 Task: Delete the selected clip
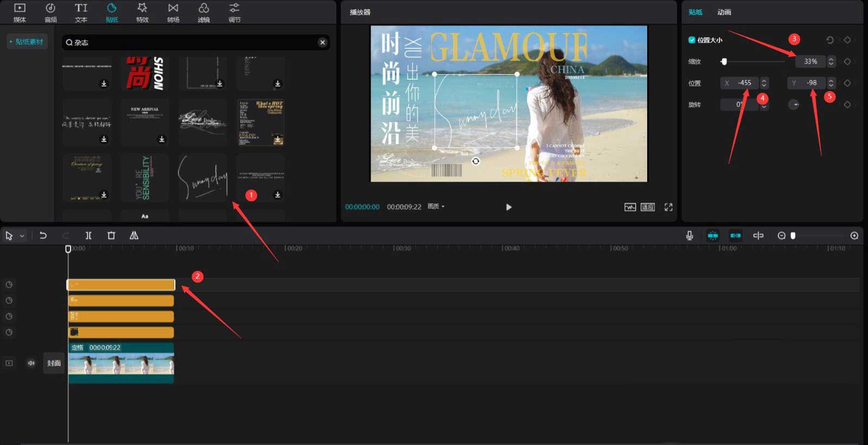111,235
